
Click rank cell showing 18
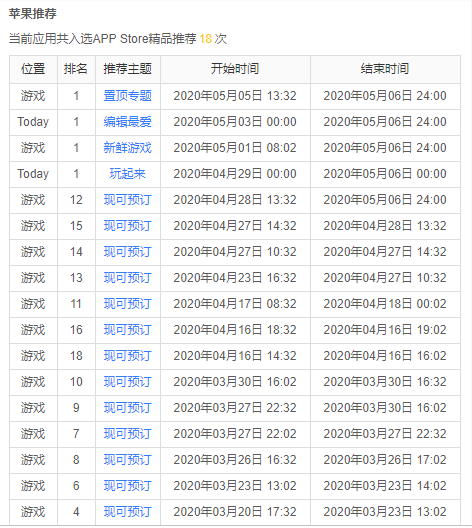click(x=76, y=356)
